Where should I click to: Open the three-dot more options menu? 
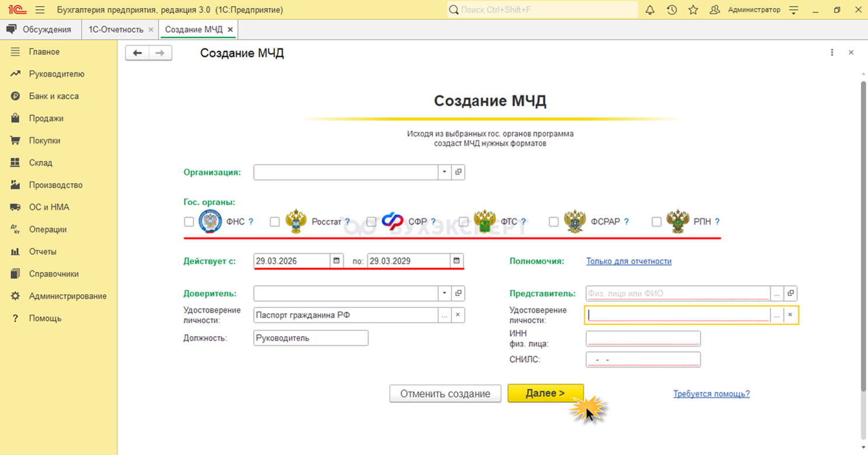tap(832, 52)
